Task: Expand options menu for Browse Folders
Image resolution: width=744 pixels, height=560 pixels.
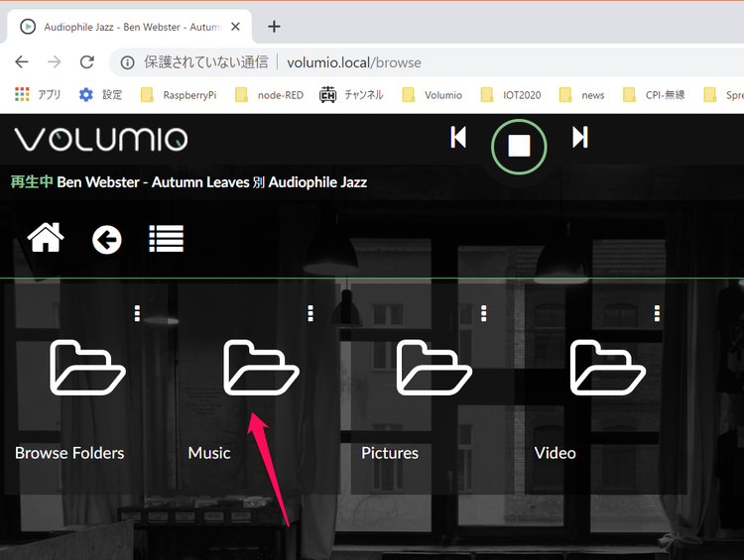Action: tap(137, 313)
